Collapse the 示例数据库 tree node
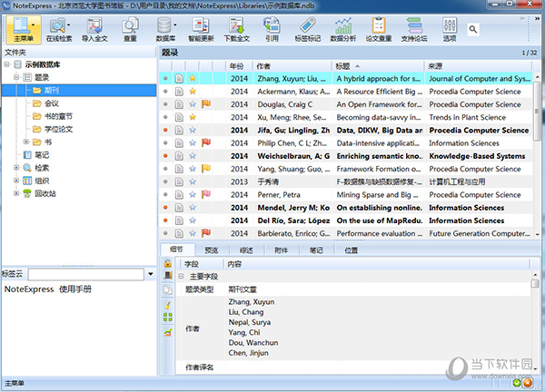Image resolution: width=545 pixels, height=392 pixels. point(7,64)
